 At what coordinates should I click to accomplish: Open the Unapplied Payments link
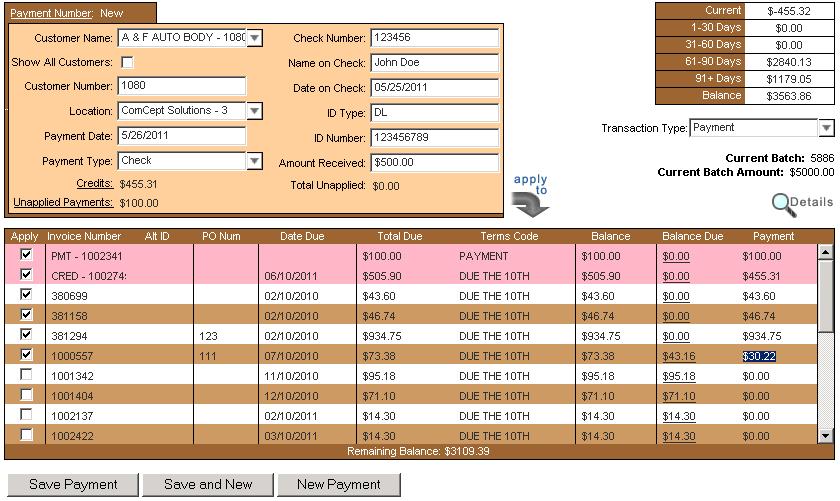63,203
